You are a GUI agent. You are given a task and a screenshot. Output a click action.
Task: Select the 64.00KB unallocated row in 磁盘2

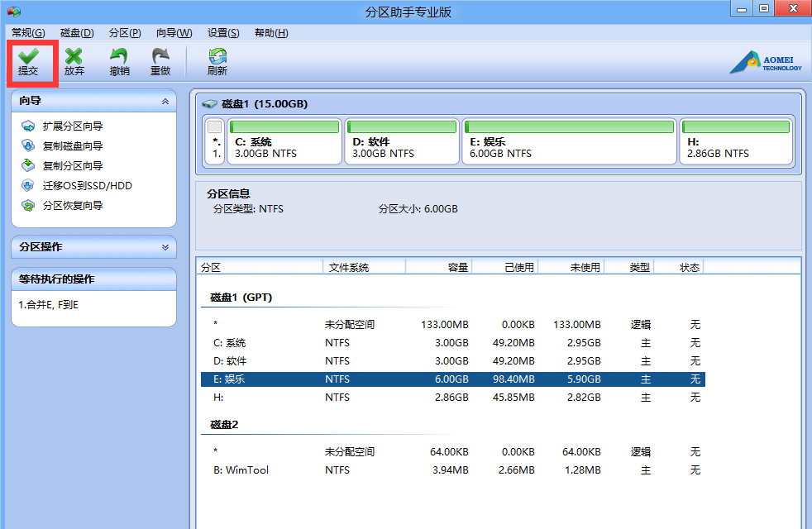[453, 452]
